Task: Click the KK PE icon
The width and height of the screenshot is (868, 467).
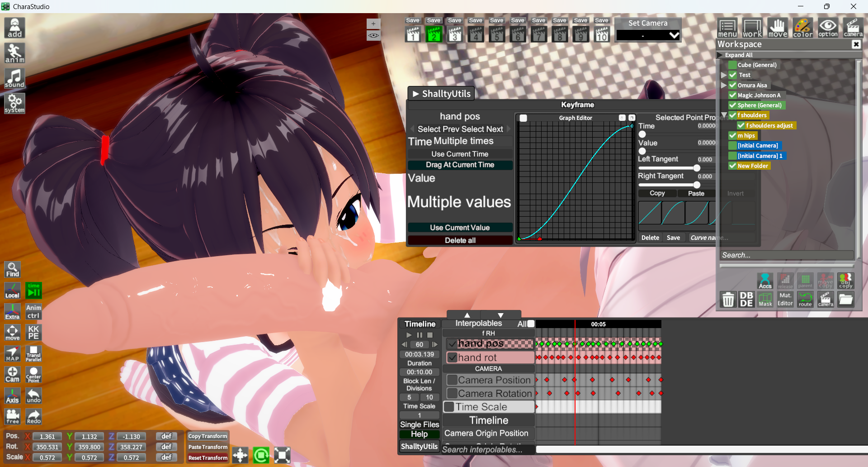Action: click(33, 332)
